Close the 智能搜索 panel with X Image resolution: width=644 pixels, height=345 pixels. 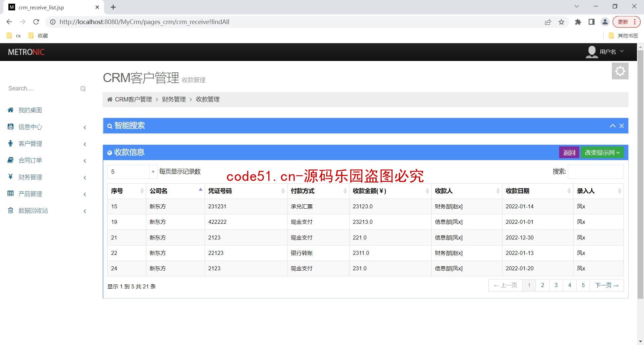pos(622,126)
